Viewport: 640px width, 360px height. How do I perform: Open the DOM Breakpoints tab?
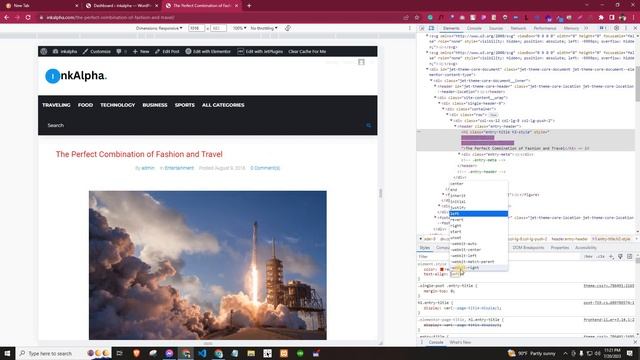[528, 248]
